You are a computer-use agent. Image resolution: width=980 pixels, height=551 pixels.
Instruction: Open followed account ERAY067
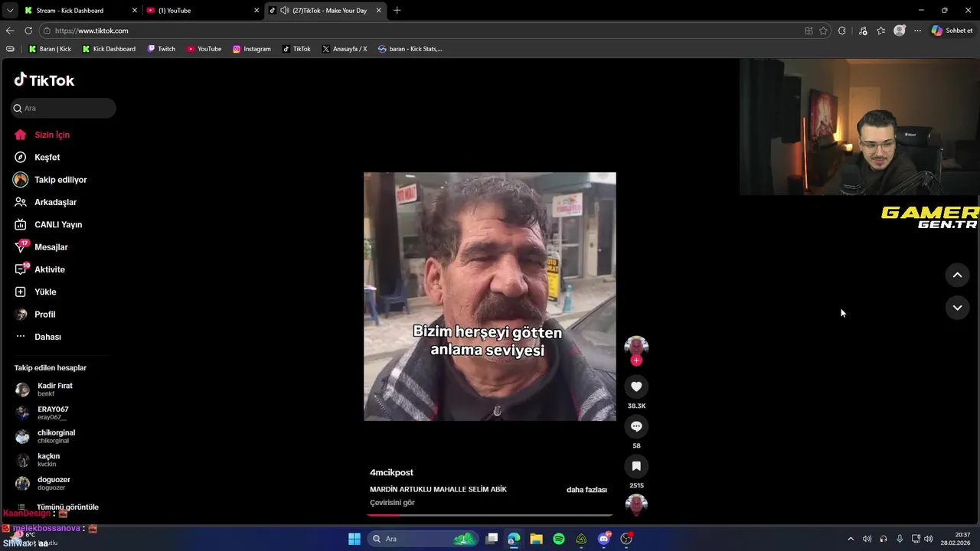point(53,412)
